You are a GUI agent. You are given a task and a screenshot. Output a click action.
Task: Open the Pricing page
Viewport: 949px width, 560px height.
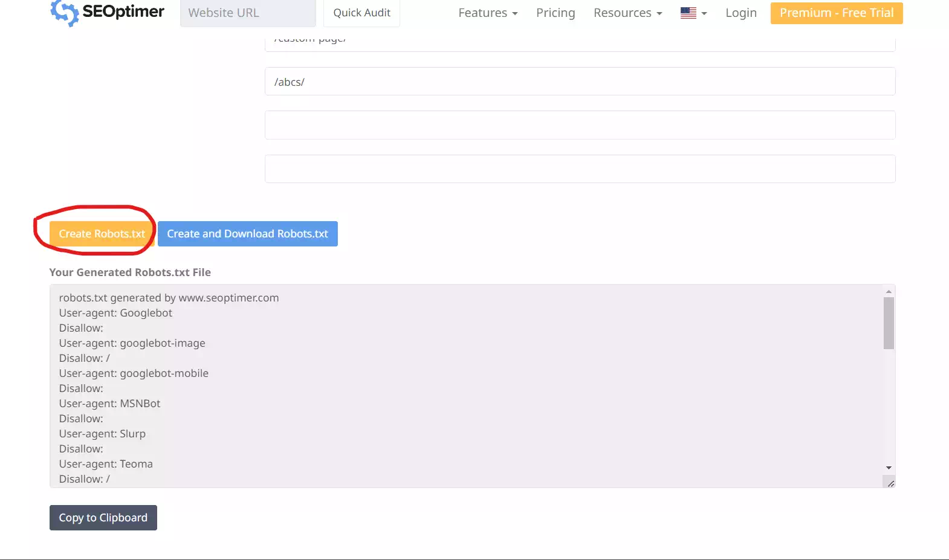(555, 13)
